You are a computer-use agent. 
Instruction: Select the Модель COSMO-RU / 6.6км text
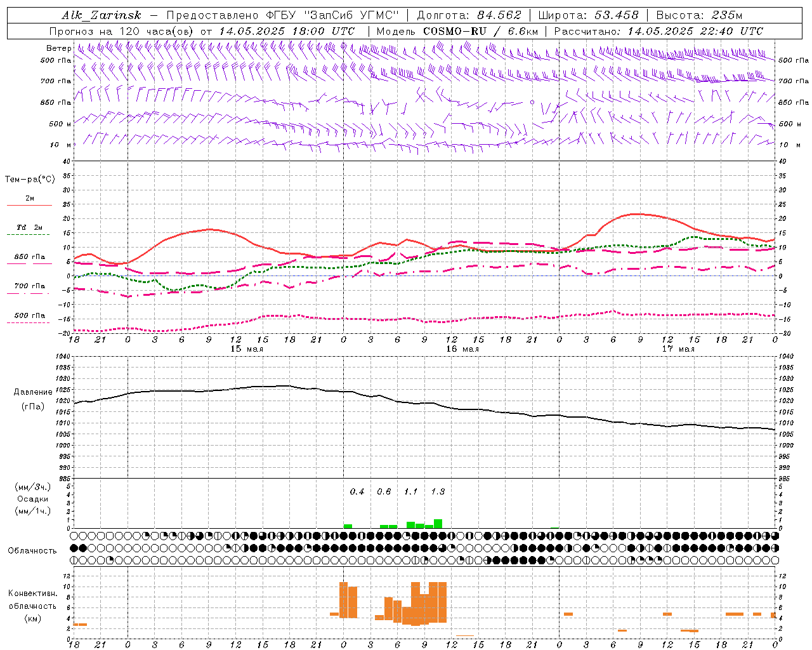457,31
